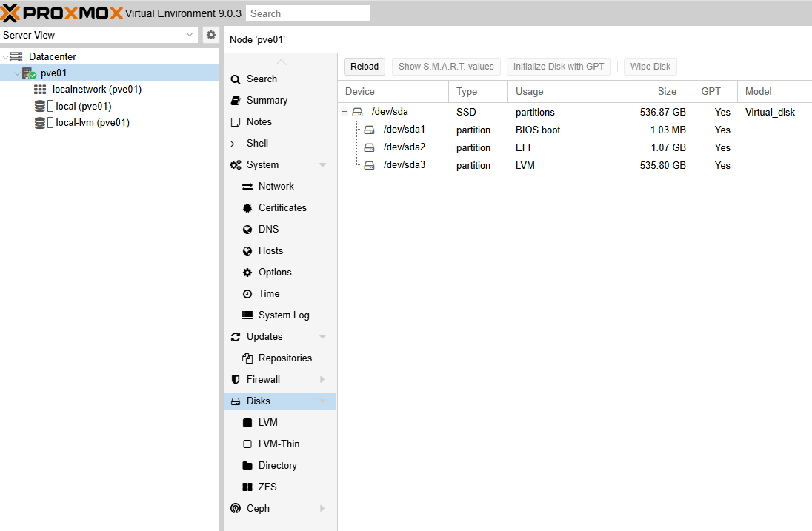The width and height of the screenshot is (812, 531).
Task: Click the Search magnifier icon in the node menu
Action: [x=236, y=79]
